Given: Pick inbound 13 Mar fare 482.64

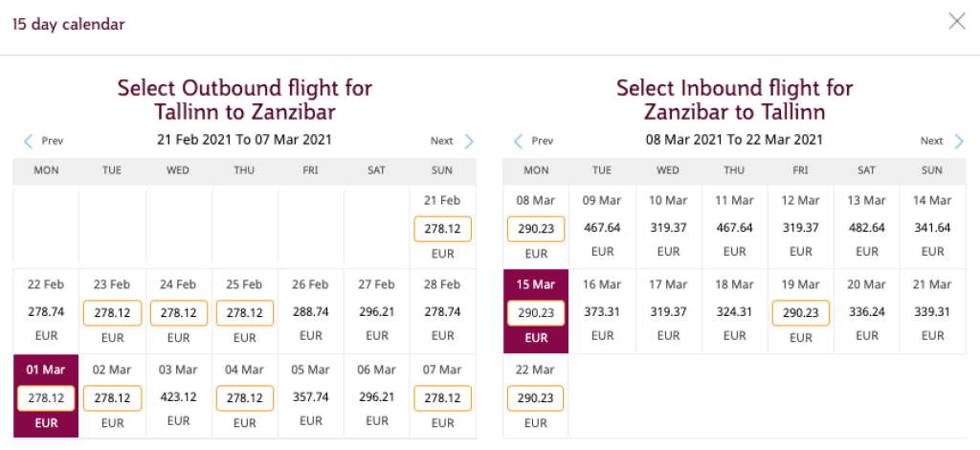Looking at the screenshot, I should (866, 228).
